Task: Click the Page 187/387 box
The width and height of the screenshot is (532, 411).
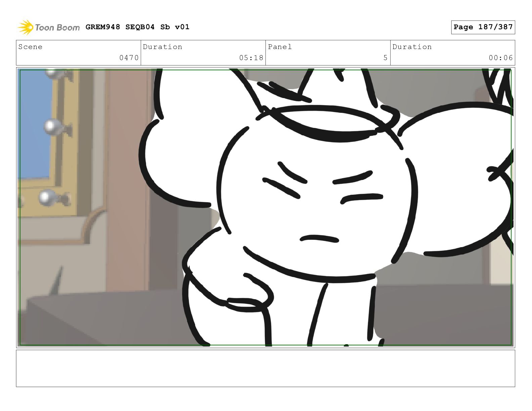Action: click(x=483, y=27)
